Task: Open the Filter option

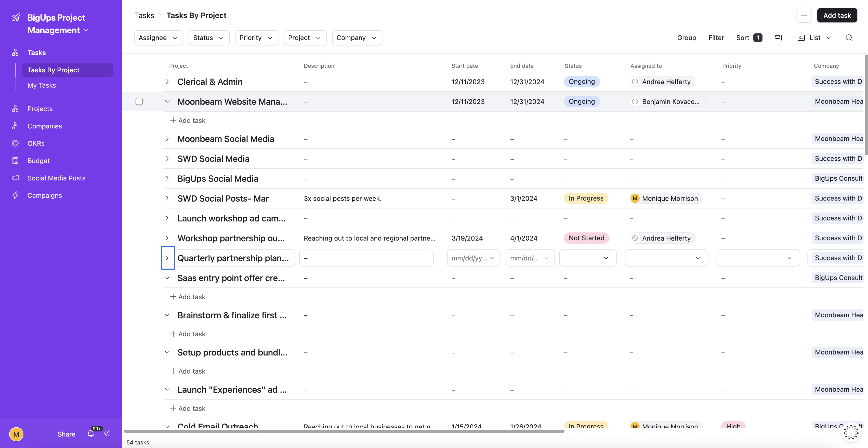Action: coord(716,38)
